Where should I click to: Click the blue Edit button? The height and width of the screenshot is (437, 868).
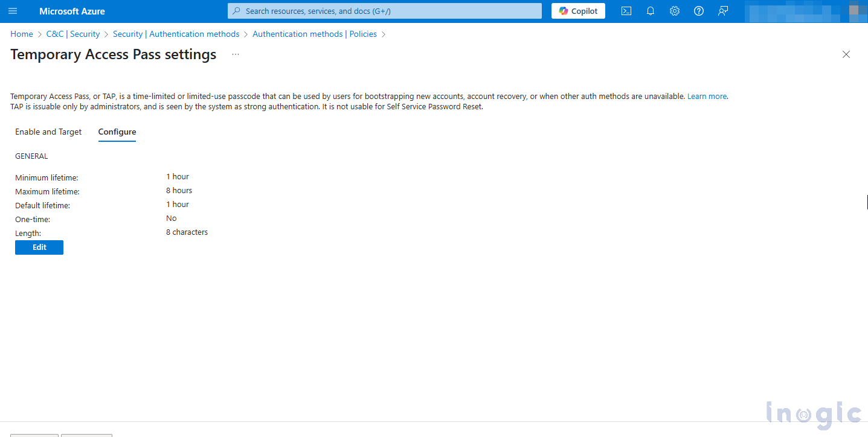click(x=39, y=247)
